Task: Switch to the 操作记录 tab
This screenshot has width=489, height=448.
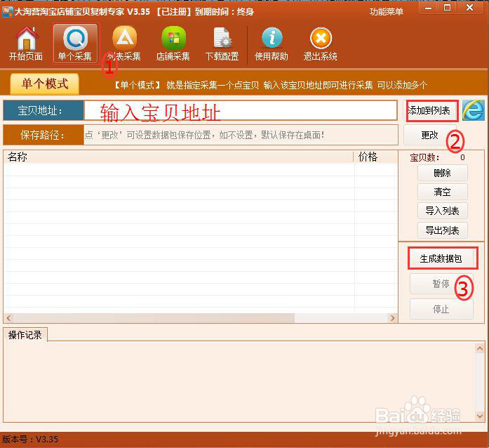Action: pyautogui.click(x=25, y=335)
